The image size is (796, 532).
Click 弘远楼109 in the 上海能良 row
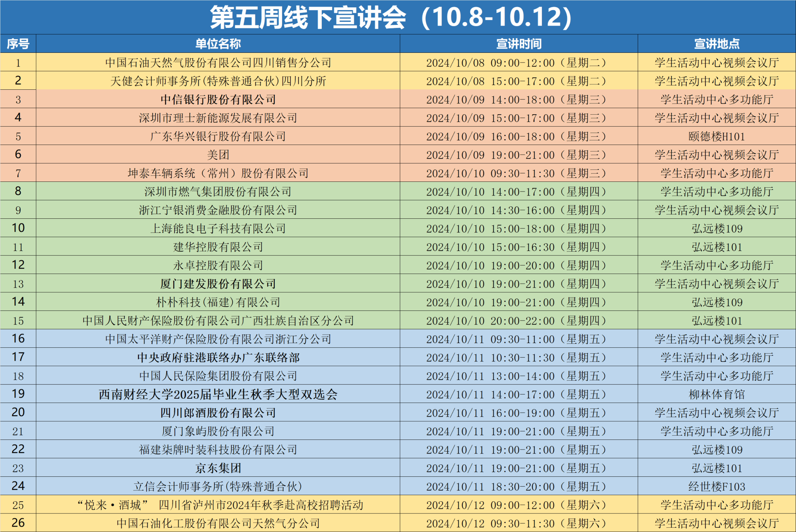[717, 228]
